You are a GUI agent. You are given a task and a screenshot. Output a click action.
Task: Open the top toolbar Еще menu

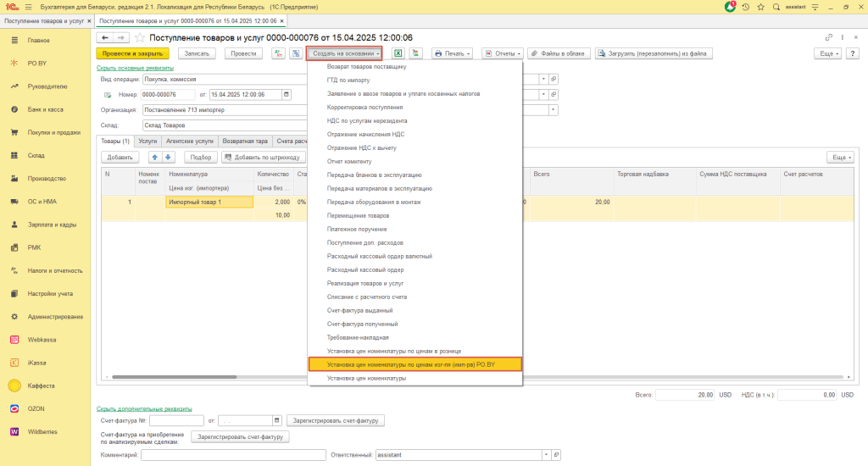[828, 53]
